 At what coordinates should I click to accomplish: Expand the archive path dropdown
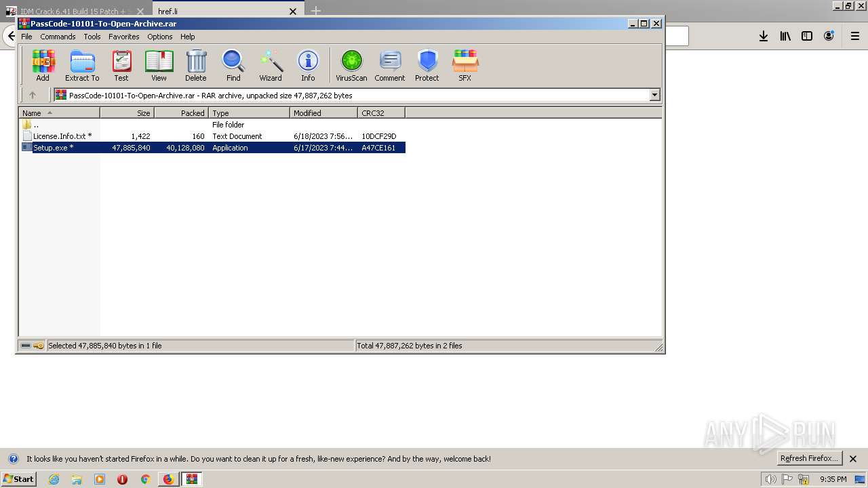(x=655, y=95)
